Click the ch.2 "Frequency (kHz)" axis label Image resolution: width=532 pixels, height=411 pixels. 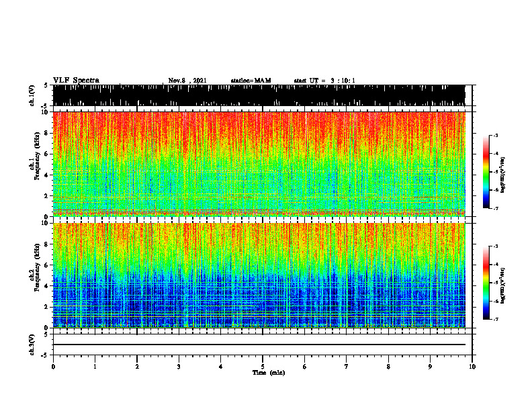click(x=37, y=267)
